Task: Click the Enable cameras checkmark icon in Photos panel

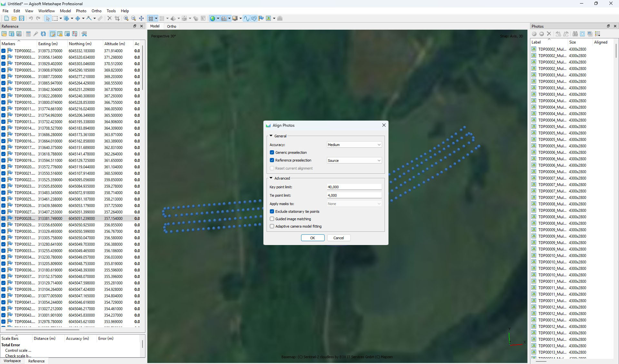Action: (534, 34)
